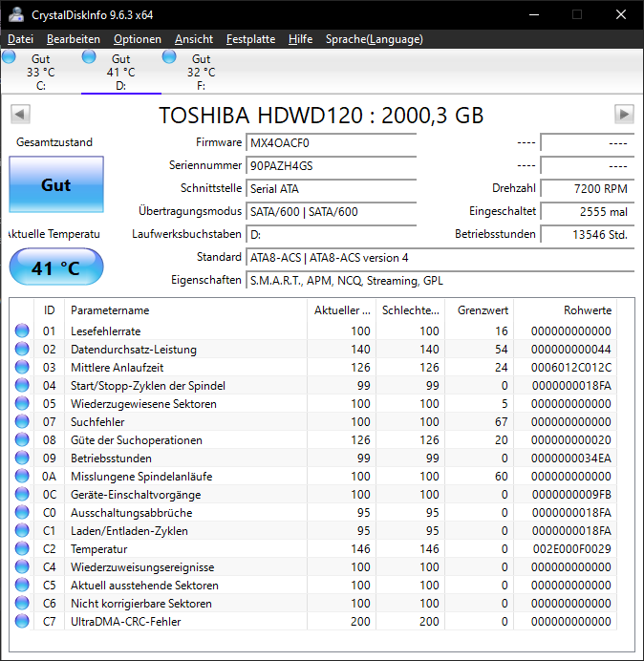Click the ID column header
The width and height of the screenshot is (644, 661).
(x=49, y=310)
